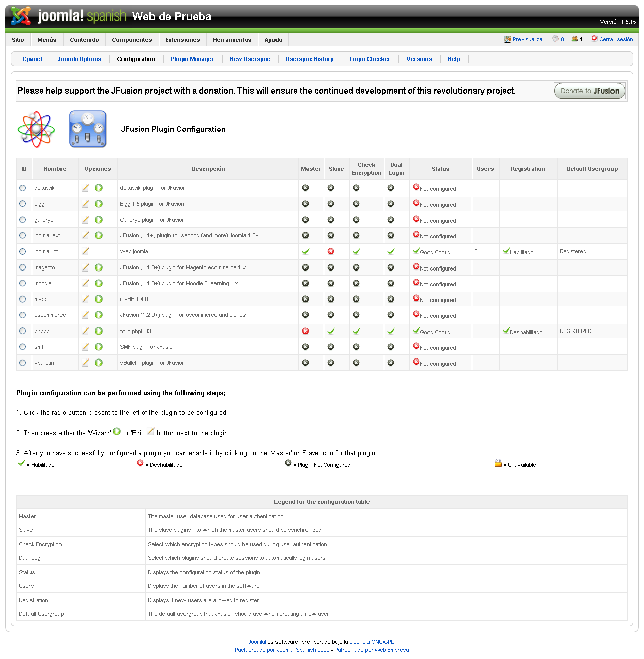
Task: Select the joomla_int radio button
Action: click(x=22, y=252)
